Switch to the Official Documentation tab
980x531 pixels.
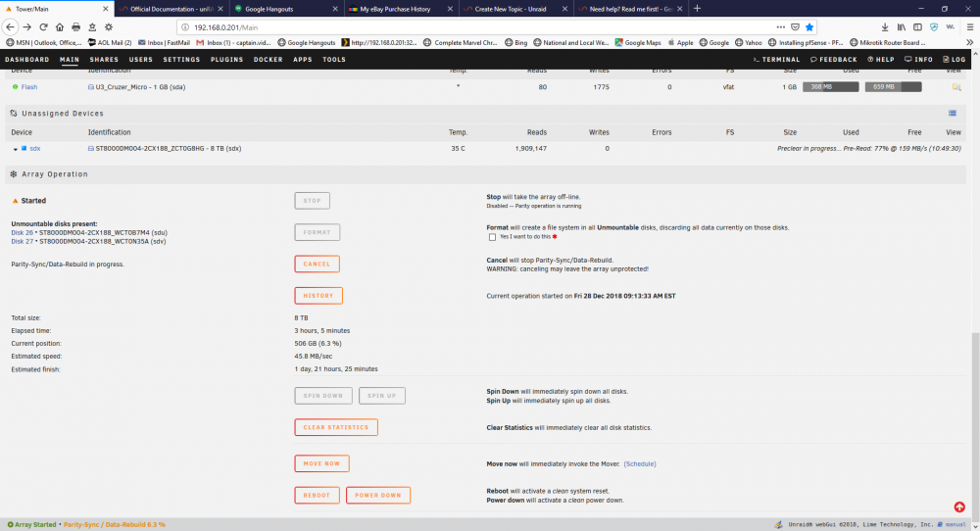coord(171,9)
